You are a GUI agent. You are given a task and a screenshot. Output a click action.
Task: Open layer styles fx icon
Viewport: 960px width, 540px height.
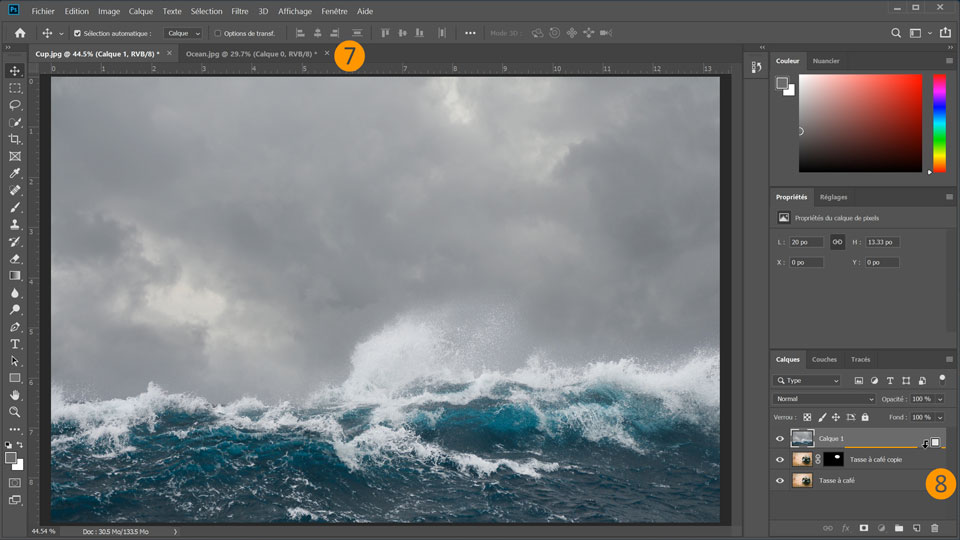click(x=846, y=528)
